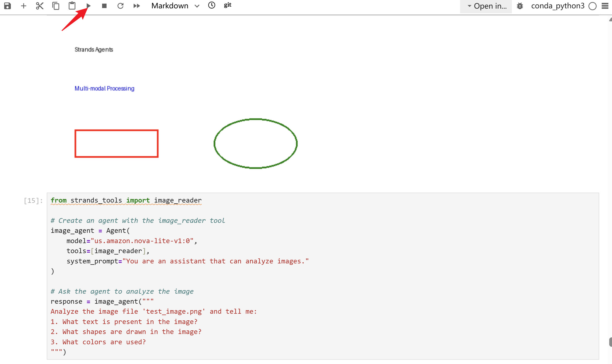Insert a new cell with the plus icon
612x364 pixels.
coord(24,6)
